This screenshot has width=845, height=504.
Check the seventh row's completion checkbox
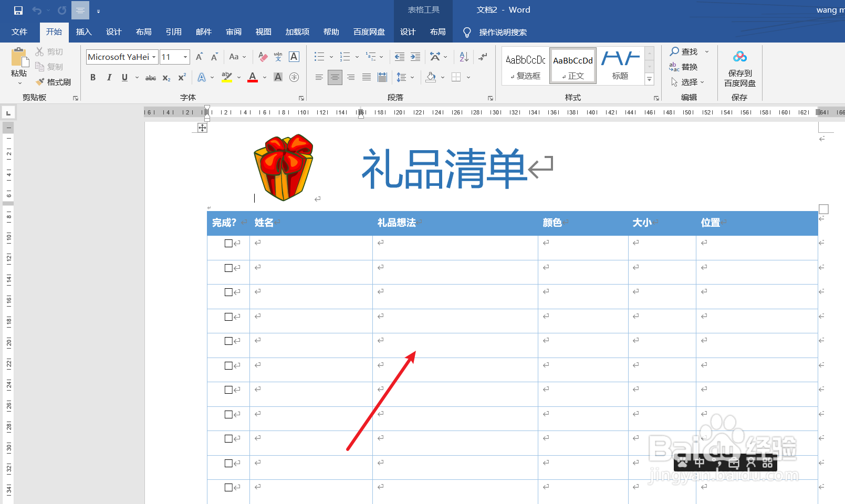coord(228,390)
